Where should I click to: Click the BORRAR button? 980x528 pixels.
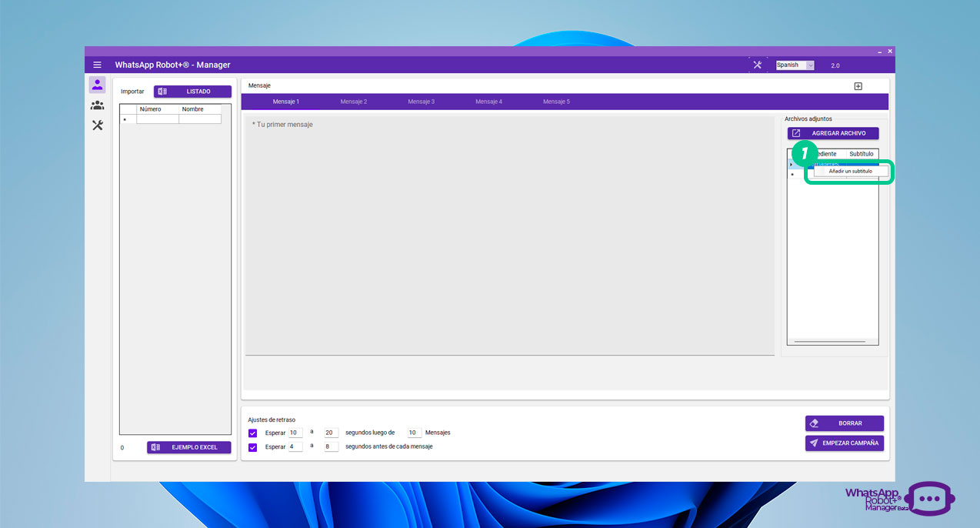(x=845, y=423)
